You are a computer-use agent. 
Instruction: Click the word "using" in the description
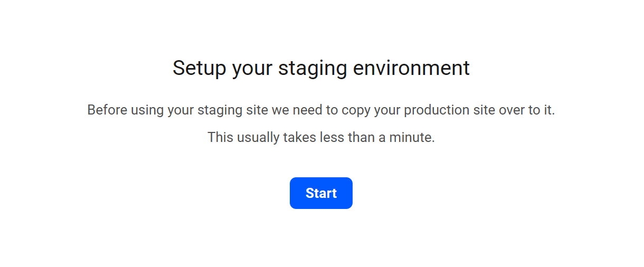(148, 110)
